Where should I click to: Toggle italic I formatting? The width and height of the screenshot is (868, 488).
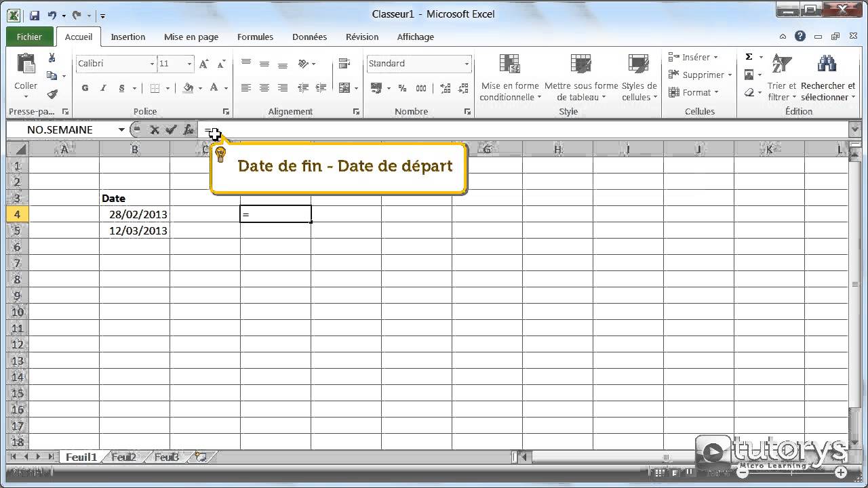(x=103, y=88)
